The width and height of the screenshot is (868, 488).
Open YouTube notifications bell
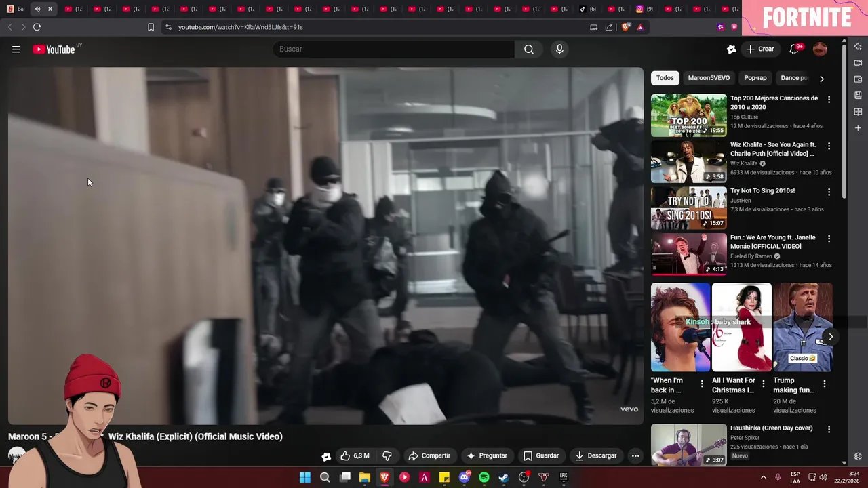click(x=794, y=49)
